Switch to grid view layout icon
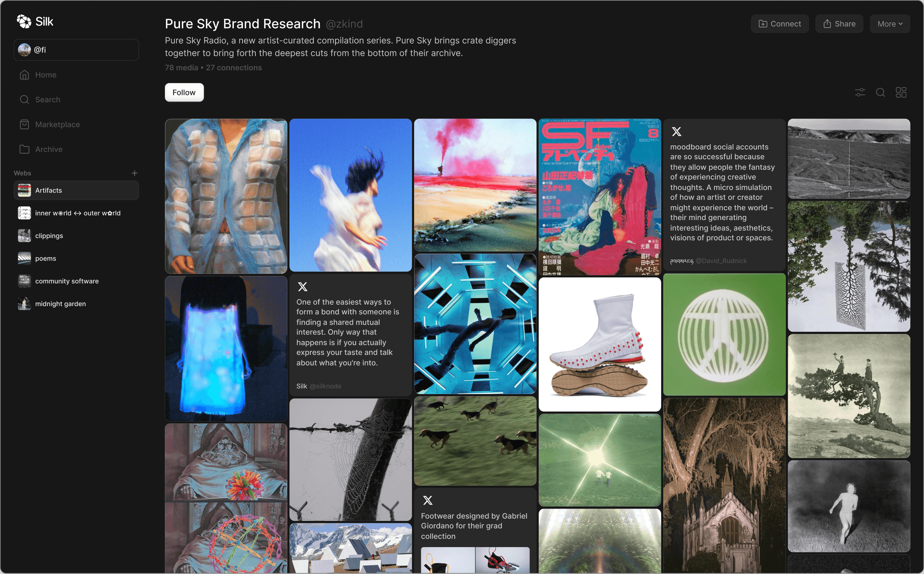This screenshot has height=574, width=924. (902, 92)
